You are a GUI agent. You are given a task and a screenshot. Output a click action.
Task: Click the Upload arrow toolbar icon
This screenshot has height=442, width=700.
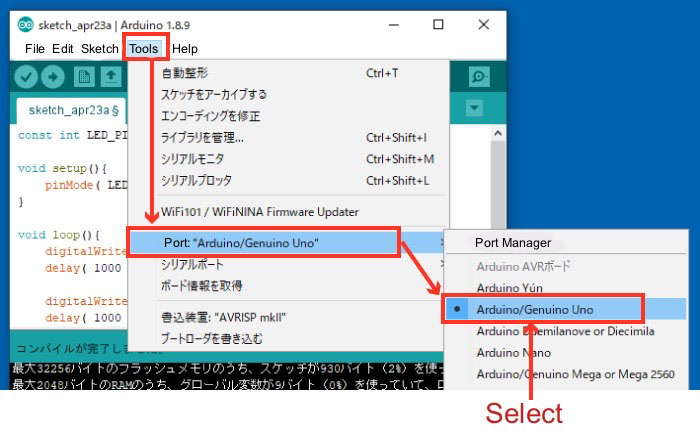[x=53, y=77]
